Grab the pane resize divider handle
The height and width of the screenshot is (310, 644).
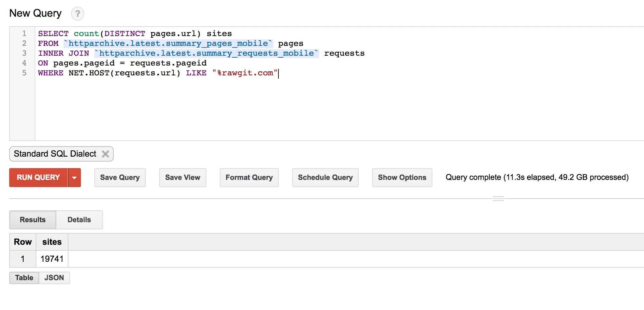(x=498, y=199)
